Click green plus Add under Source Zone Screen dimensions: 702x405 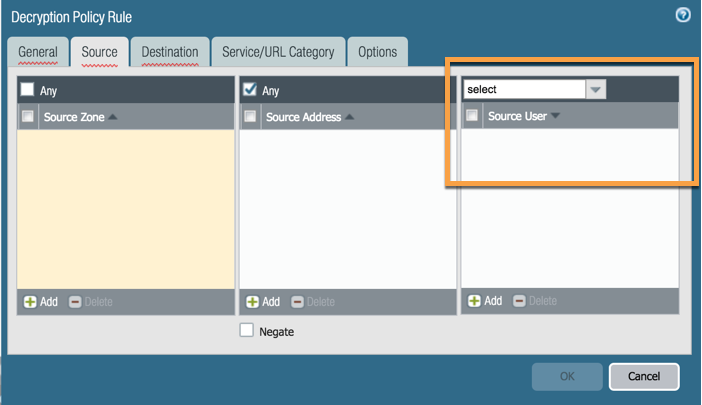(30, 301)
